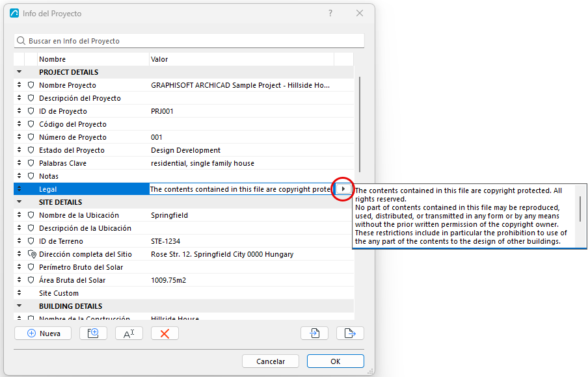
Task: Click the shield icon beside Nombre Proyecto
Action: tap(31, 85)
